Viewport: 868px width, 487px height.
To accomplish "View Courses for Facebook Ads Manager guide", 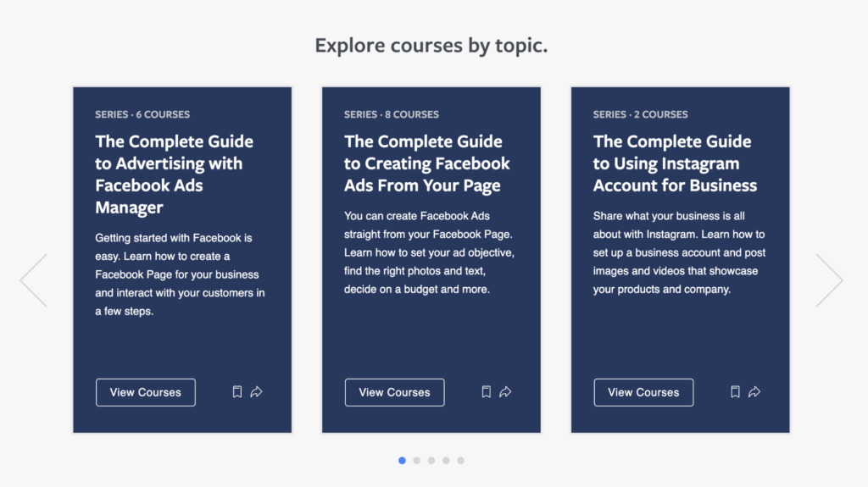I will 146,392.
